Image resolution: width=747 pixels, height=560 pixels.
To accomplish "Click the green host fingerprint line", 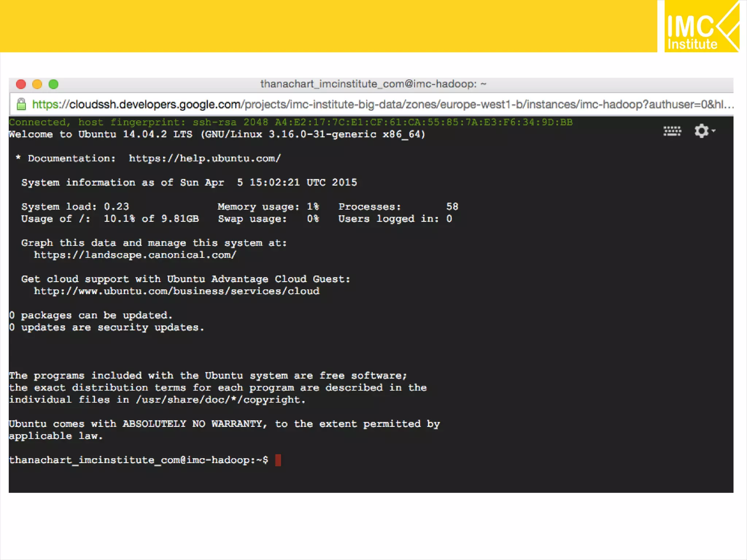I will (x=290, y=122).
